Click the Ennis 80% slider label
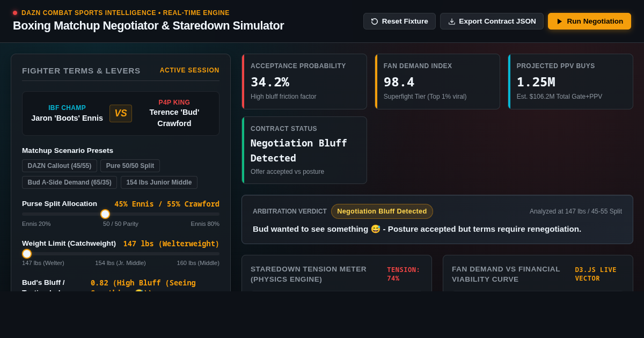This screenshot has width=644, height=338. [205, 224]
